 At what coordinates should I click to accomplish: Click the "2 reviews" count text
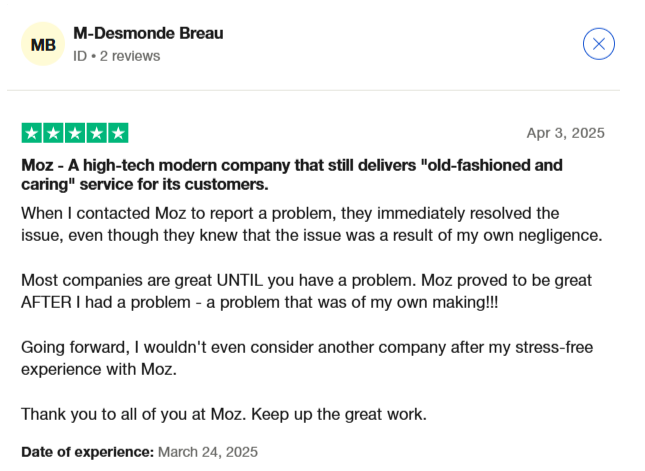(130, 56)
